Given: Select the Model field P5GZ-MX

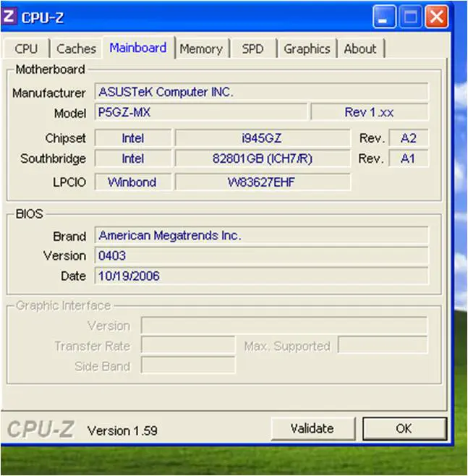Looking at the screenshot, I should pos(201,113).
